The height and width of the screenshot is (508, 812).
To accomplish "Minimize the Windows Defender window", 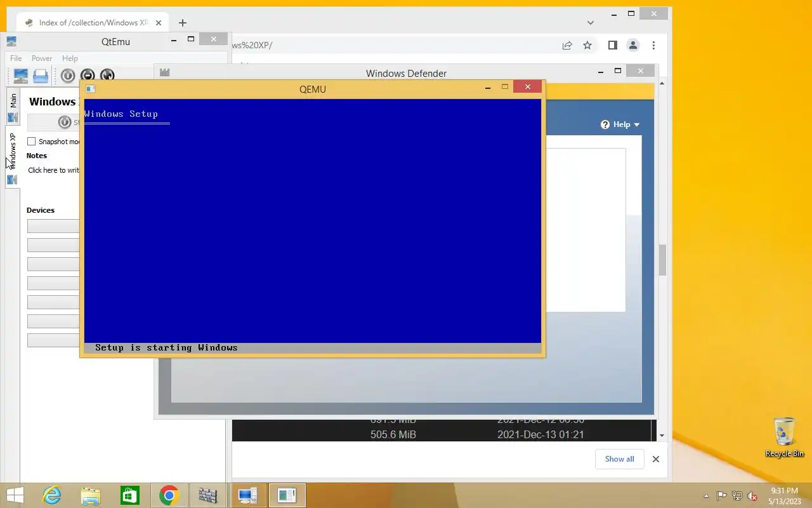I will tap(601, 72).
